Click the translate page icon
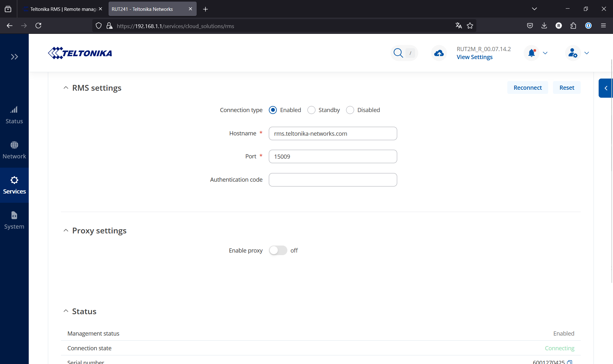 (458, 26)
